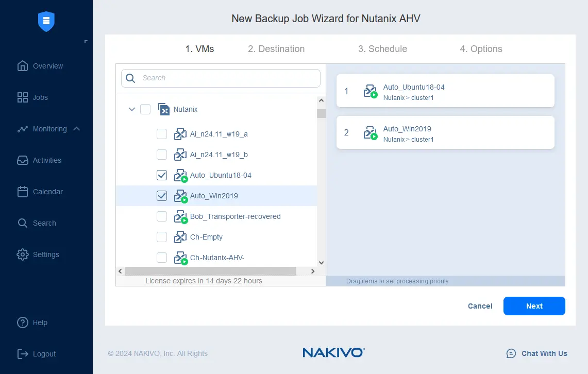The width and height of the screenshot is (588, 374).
Task: Check the Ch-Empty checkbox
Action: tap(162, 237)
